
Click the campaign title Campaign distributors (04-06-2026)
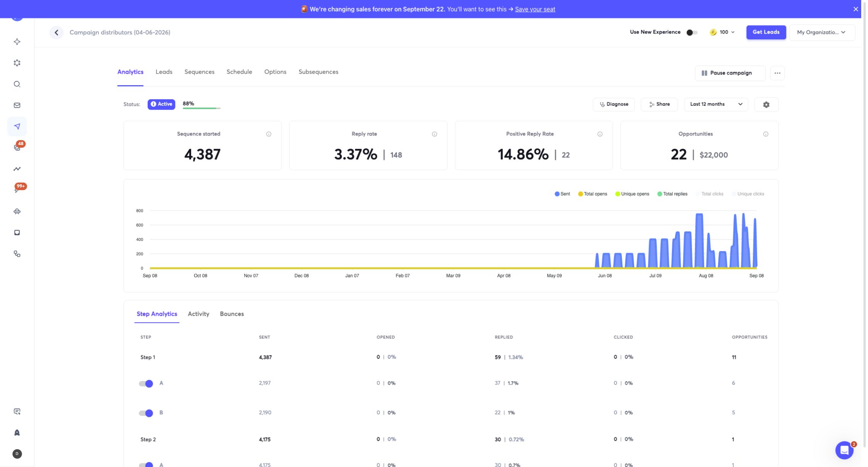(120, 32)
